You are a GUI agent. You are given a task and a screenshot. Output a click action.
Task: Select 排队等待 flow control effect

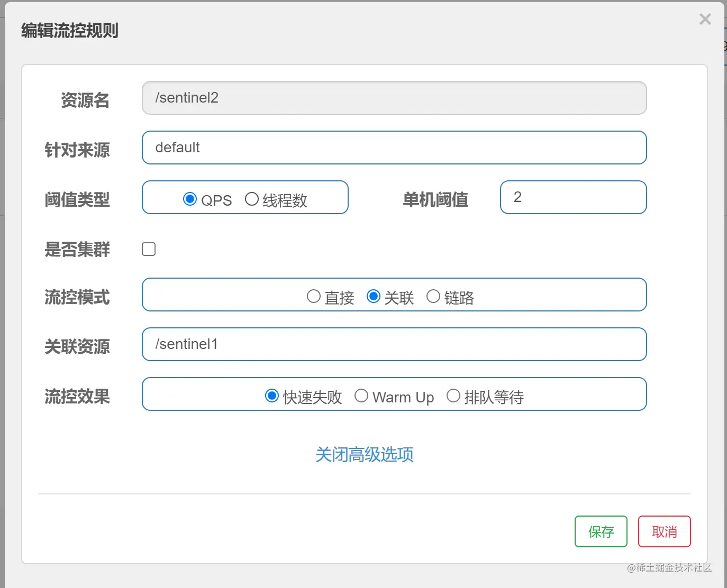(x=453, y=396)
